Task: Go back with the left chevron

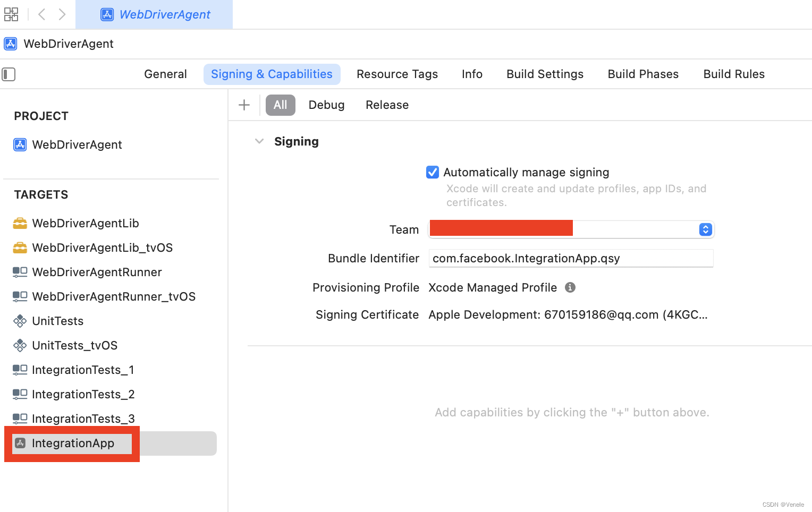Action: [42, 14]
